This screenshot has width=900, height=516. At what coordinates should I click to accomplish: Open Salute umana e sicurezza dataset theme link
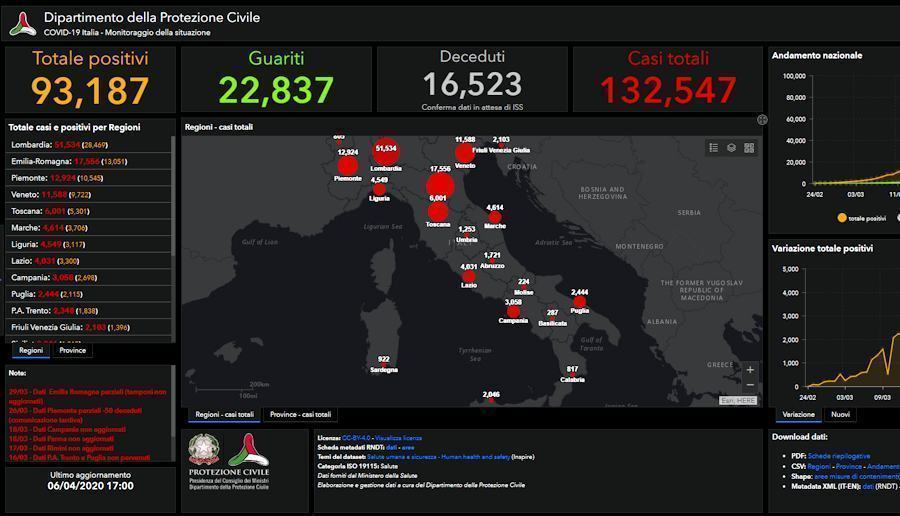click(x=438, y=457)
